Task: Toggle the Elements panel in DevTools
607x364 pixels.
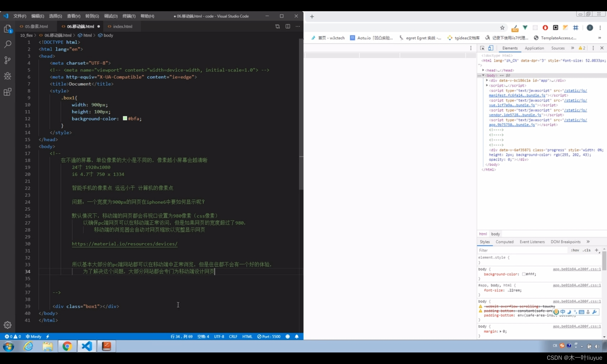Action: pyautogui.click(x=510, y=48)
